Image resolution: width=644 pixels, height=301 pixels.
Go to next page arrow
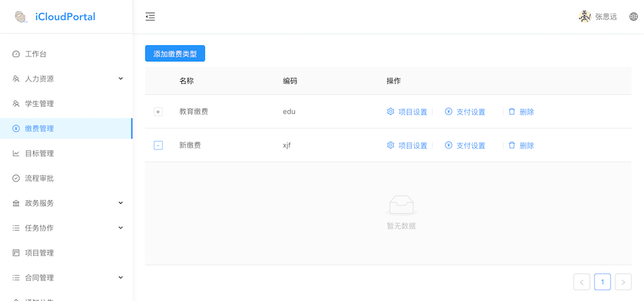(623, 282)
